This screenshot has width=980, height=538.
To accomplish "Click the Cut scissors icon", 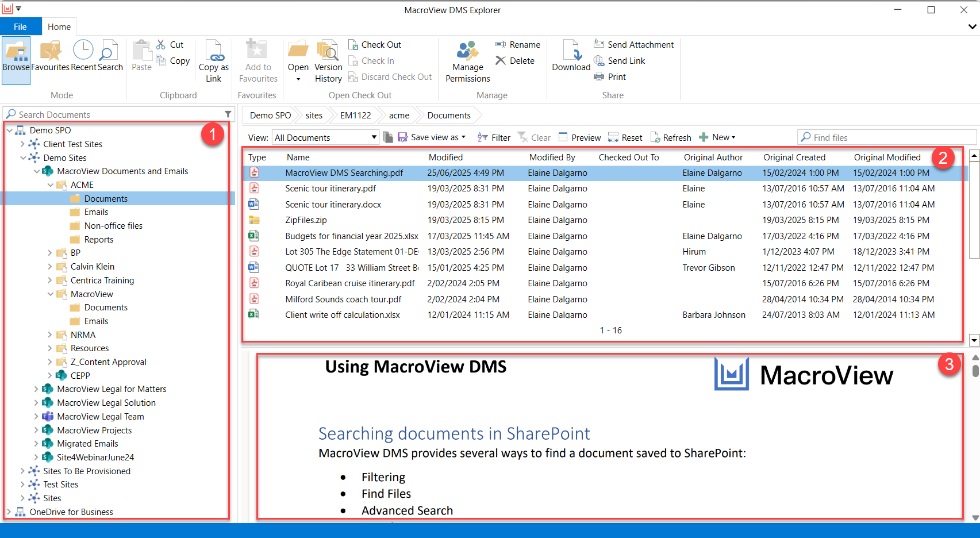I will (162, 44).
